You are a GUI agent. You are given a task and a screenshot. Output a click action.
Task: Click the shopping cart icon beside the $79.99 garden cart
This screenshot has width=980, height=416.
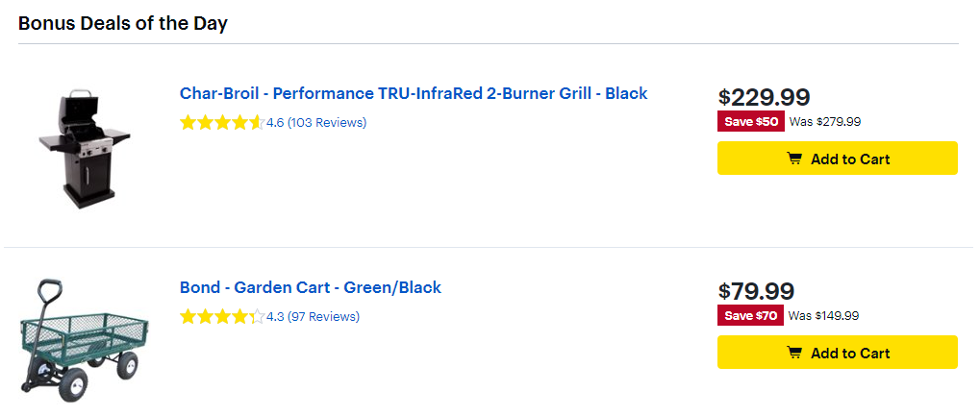click(x=793, y=353)
